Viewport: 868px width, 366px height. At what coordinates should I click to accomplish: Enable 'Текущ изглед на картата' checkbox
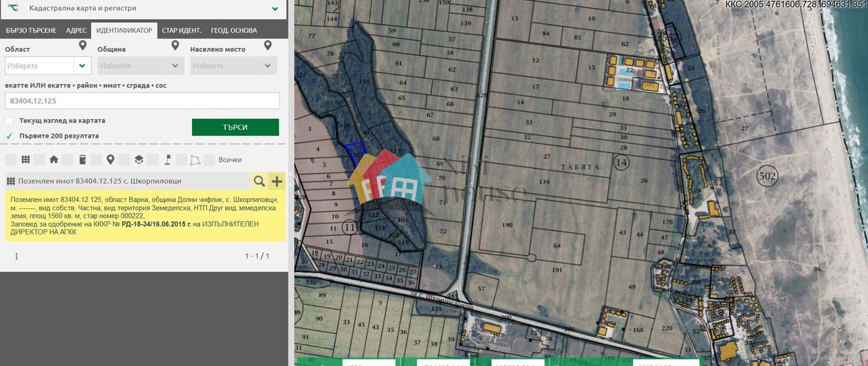(x=9, y=121)
